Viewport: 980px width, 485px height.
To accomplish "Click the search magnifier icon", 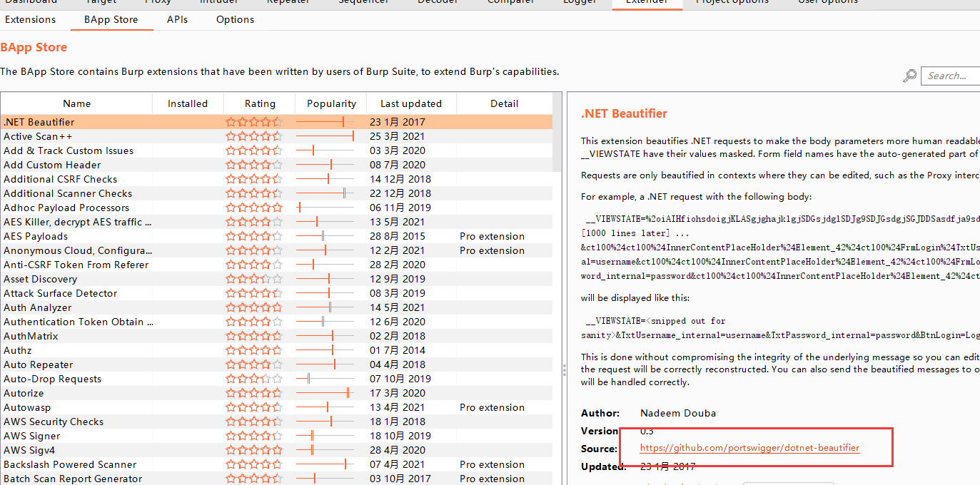I will [910, 76].
